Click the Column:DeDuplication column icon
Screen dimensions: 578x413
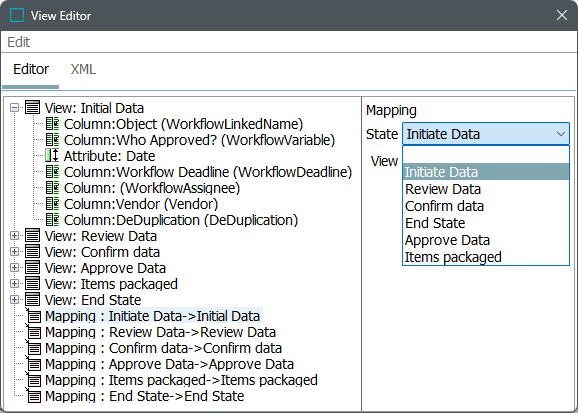tap(52, 220)
